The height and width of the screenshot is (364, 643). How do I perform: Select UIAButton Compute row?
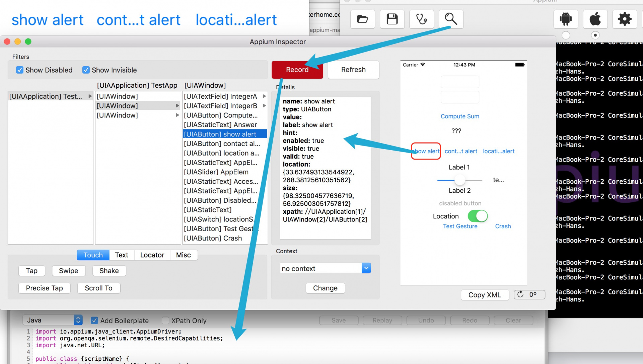point(225,115)
